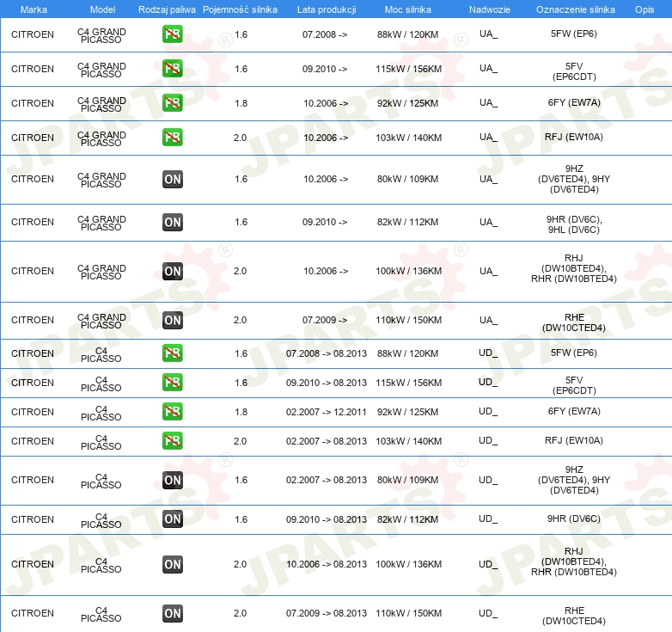Click petrol icon in C4 Grand Picasso 92kW row
The width and height of the screenshot is (672, 632).
pyautogui.click(x=173, y=103)
